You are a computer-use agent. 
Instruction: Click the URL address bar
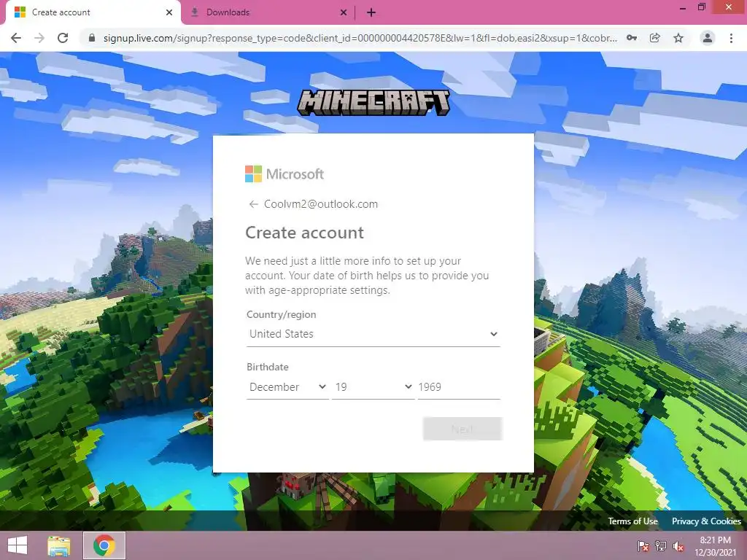coord(360,38)
